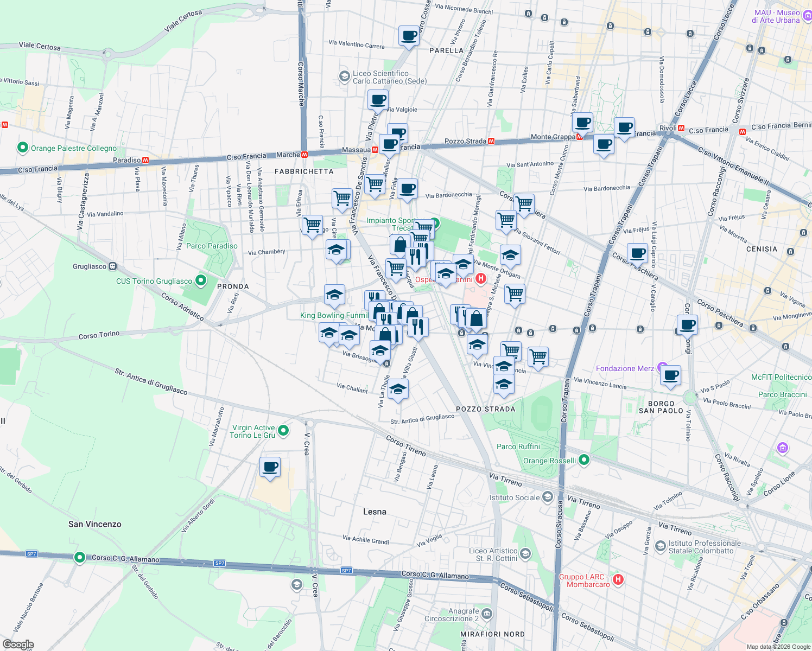This screenshot has height=651, width=812.
Task: Click the Gruppo LARC - Mombarcaro hospital marker
Action: tap(617, 579)
